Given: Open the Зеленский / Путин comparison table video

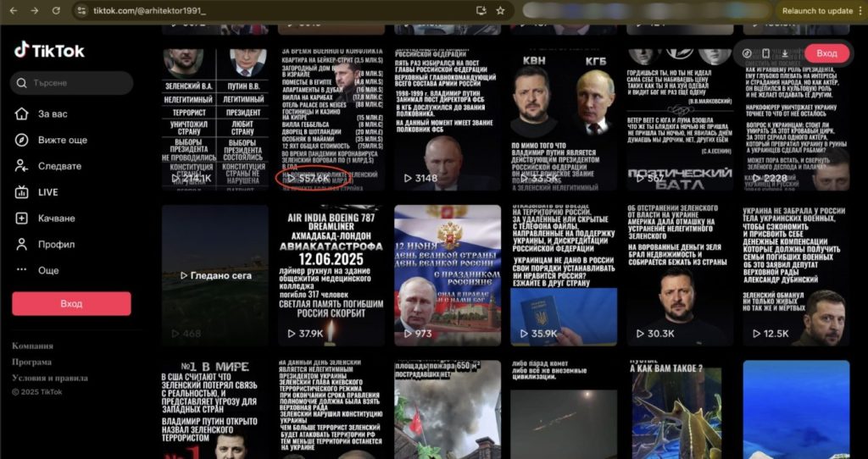Looking at the screenshot, I should click(214, 119).
